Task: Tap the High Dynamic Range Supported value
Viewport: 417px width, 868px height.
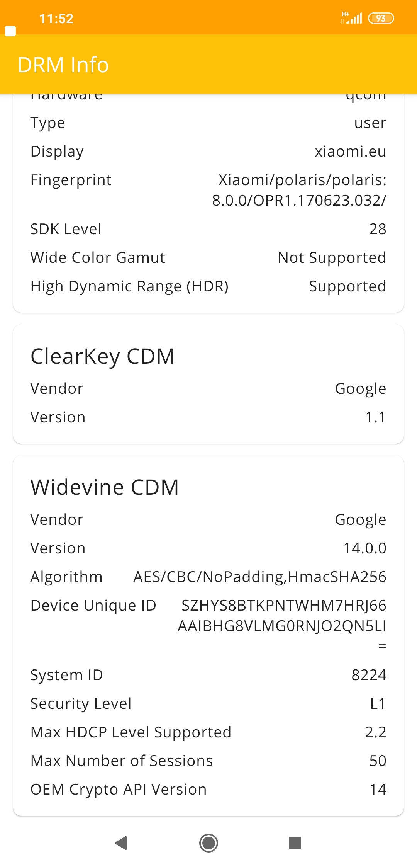Action: point(347,286)
